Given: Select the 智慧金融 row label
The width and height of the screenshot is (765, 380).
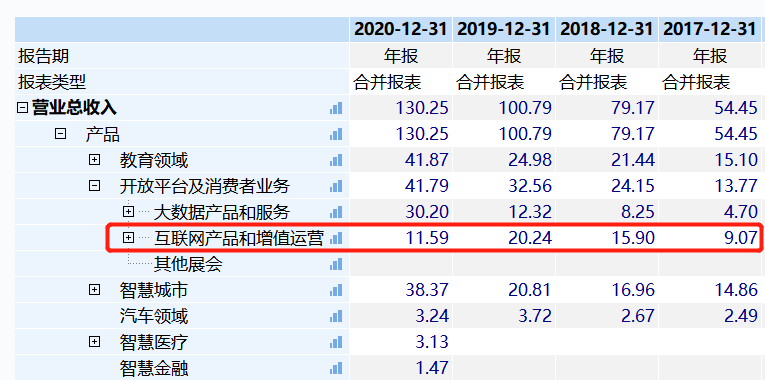Looking at the screenshot, I should coord(154,368).
